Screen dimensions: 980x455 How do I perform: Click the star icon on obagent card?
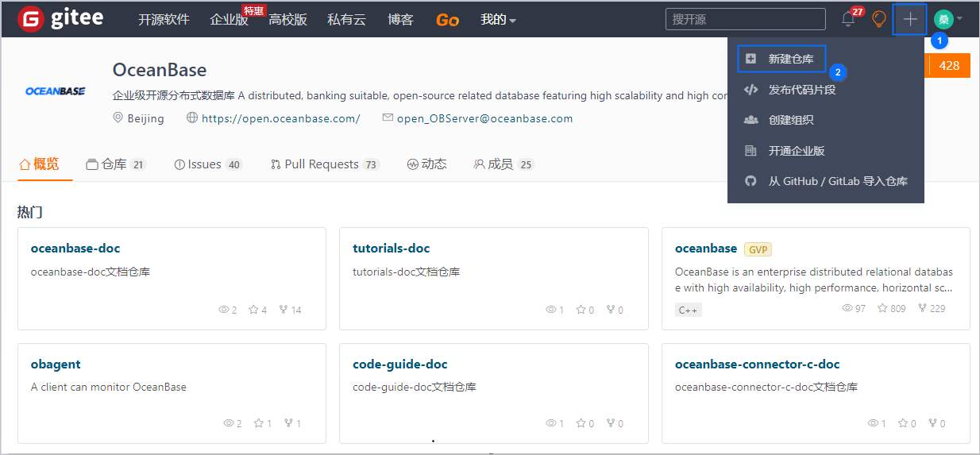(259, 423)
